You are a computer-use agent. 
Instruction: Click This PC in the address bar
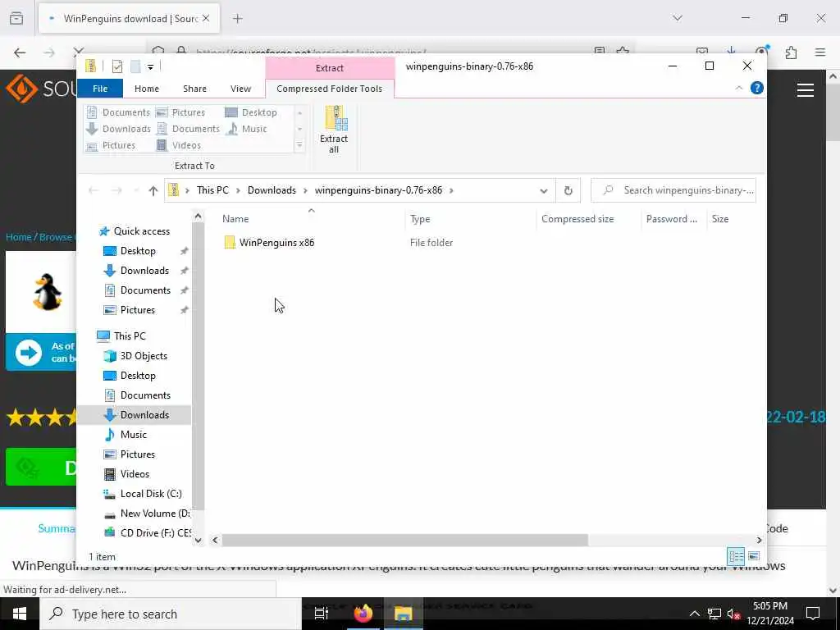[x=212, y=190]
